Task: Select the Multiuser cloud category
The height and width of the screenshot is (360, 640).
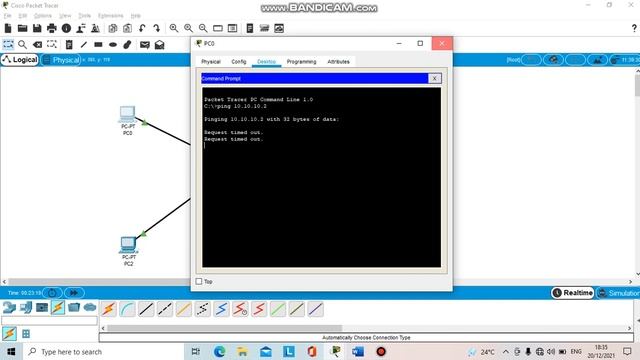Action: pyautogui.click(x=90, y=307)
